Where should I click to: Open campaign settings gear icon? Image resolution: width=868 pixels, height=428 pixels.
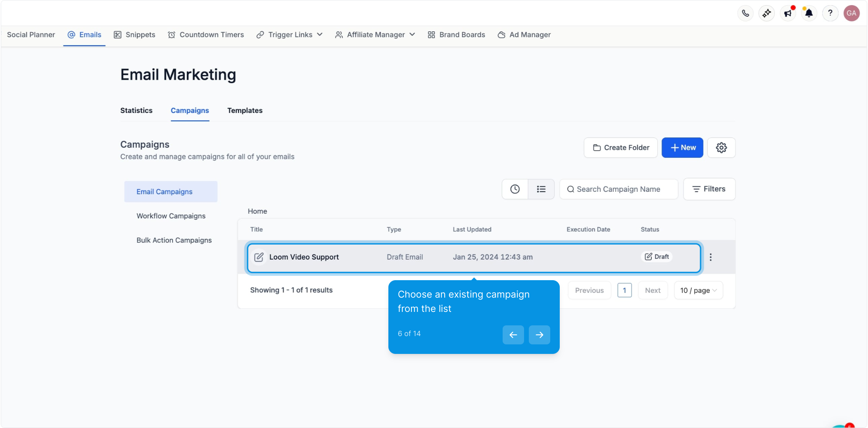point(721,148)
